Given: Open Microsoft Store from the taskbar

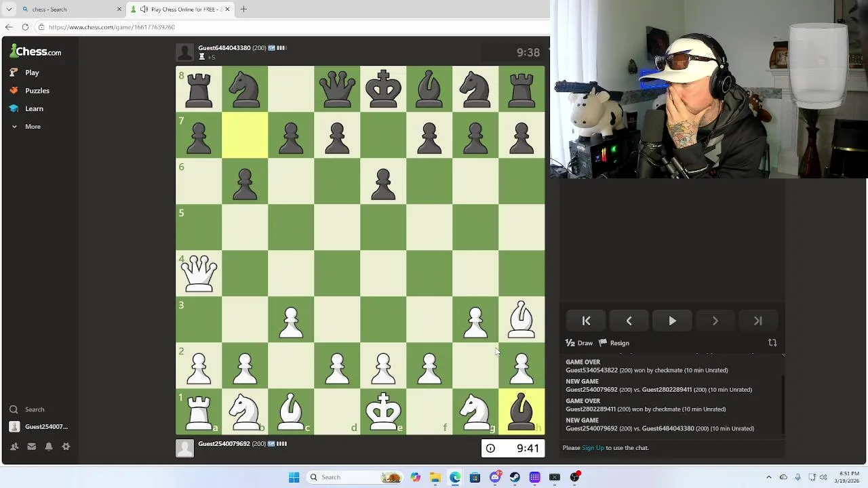Looking at the screenshot, I should [475, 477].
